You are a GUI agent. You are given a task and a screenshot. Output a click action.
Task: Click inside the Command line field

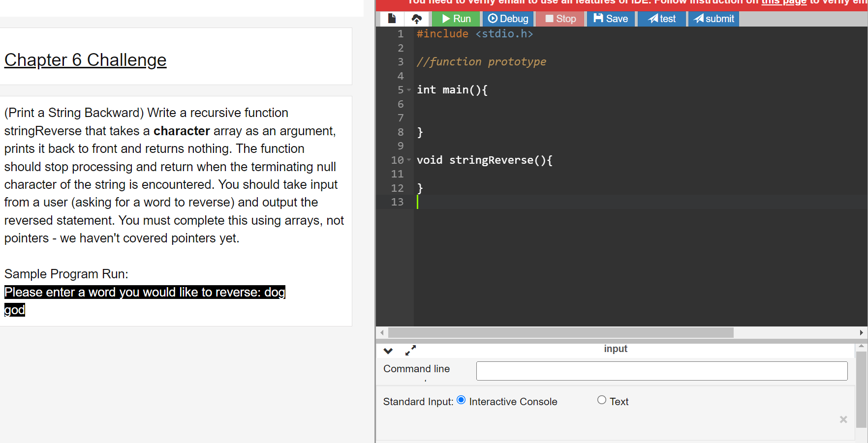(661, 371)
